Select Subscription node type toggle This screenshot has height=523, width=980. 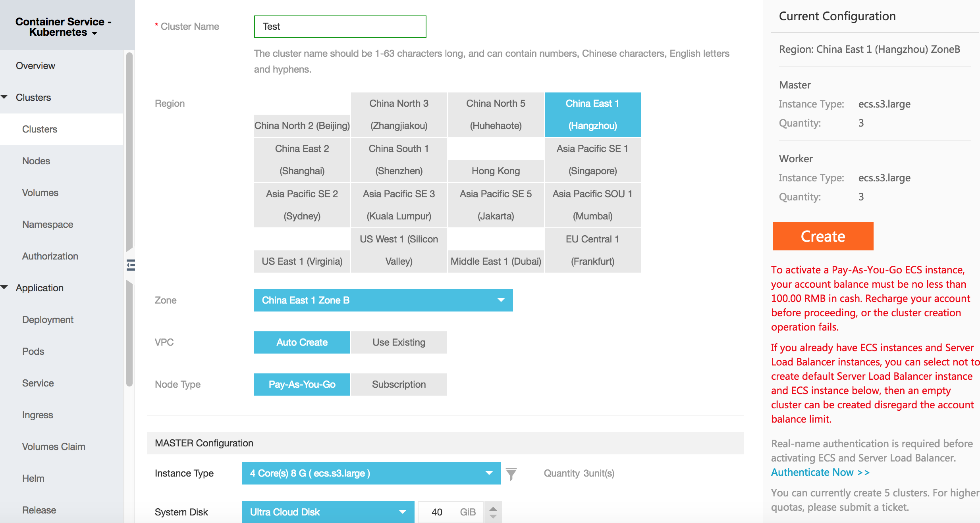tap(398, 384)
